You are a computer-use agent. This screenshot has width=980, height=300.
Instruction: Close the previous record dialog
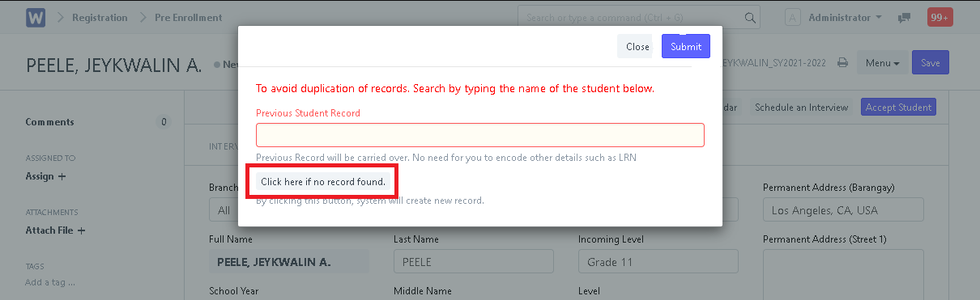[x=637, y=46]
